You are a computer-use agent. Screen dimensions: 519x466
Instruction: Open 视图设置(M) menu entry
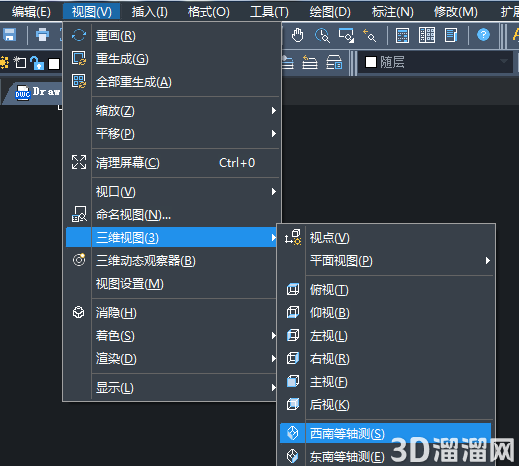pos(172,284)
